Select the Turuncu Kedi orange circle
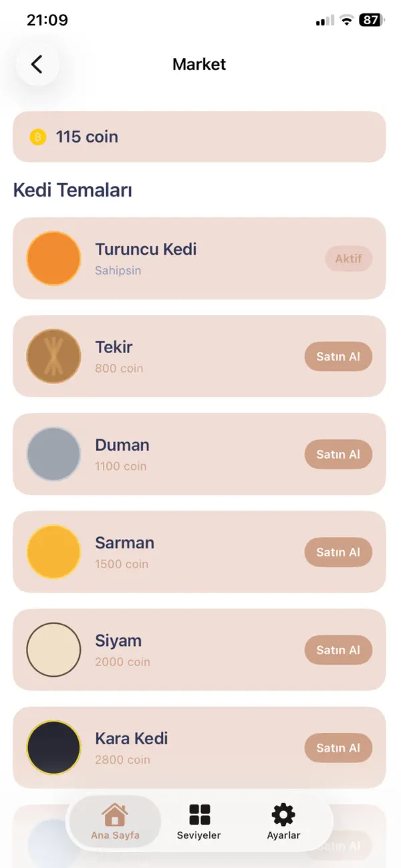This screenshot has width=401, height=868. (x=53, y=258)
